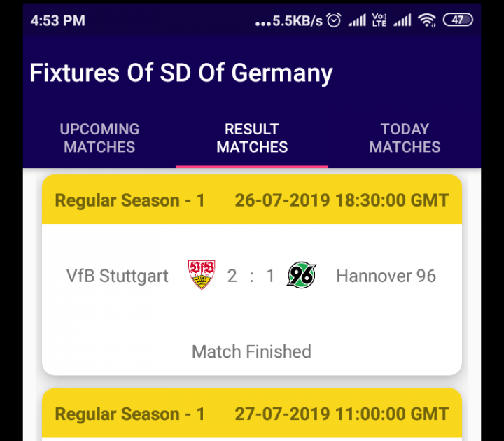504x441 pixels.
Task: Tap the 2 : 1 match score
Action: click(251, 276)
